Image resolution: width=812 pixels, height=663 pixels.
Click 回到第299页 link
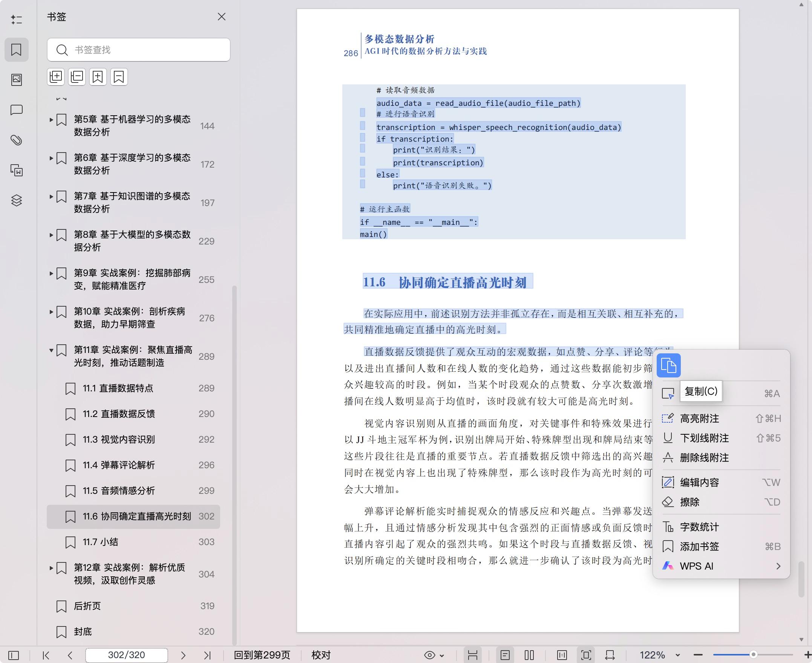(x=262, y=655)
